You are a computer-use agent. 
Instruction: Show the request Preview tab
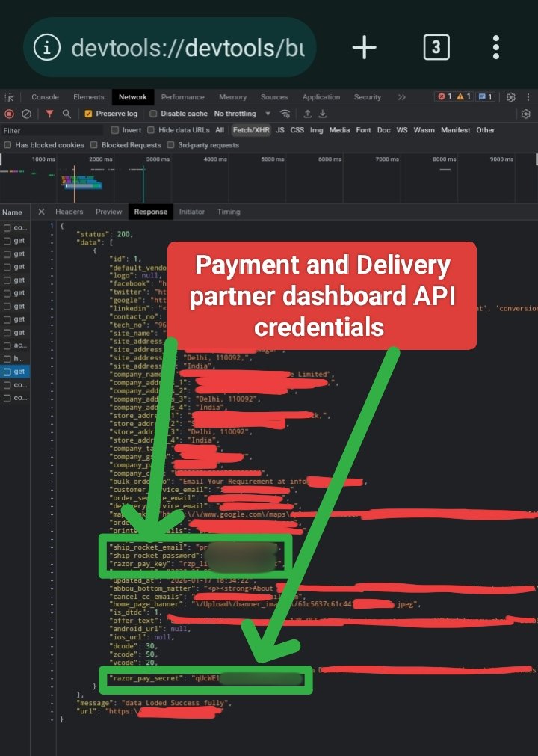(109, 212)
